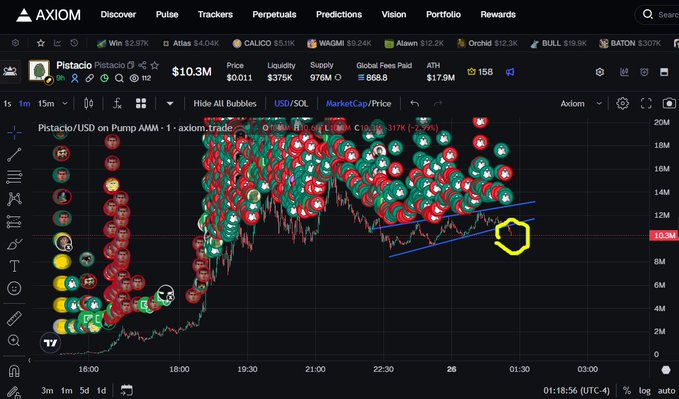Viewport: 679px width, 399px height.
Task: Copy the Pistacio token address
Action: tap(130, 65)
